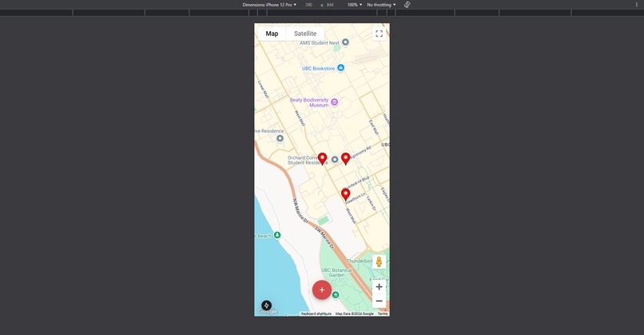Open Keyboard shortcuts for the map
Image resolution: width=644 pixels, height=335 pixels.
pyautogui.click(x=316, y=313)
